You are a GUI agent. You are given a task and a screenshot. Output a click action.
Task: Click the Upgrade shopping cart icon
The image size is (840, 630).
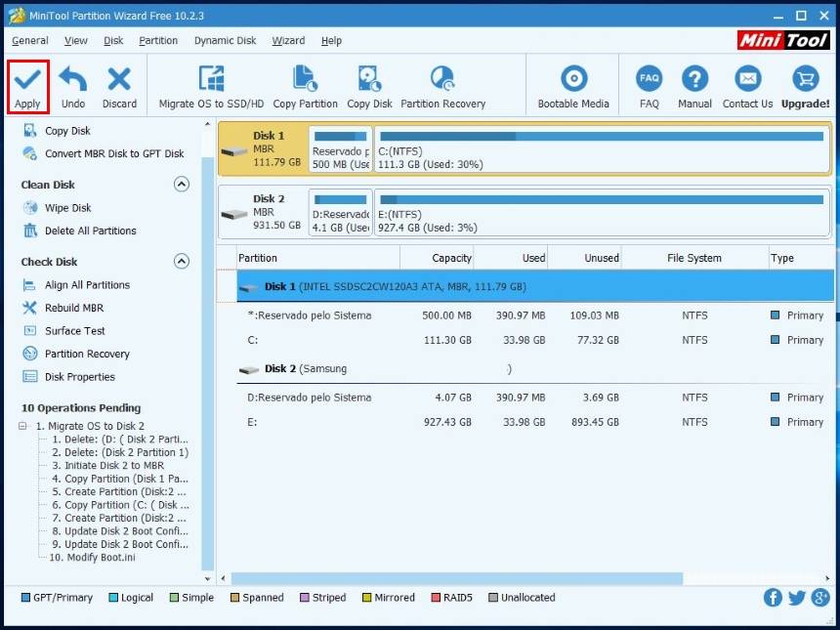(805, 79)
